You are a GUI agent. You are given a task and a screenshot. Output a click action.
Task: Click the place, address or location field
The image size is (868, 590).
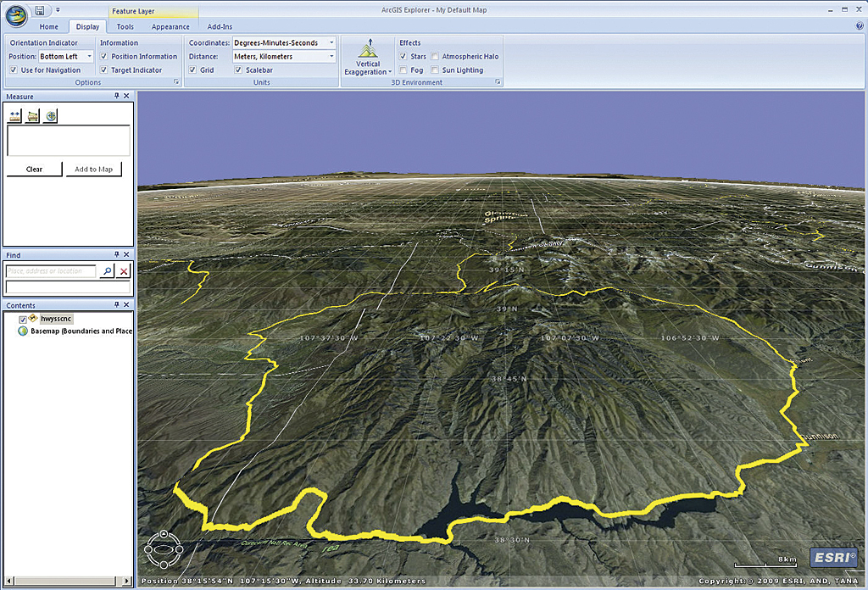(51, 271)
